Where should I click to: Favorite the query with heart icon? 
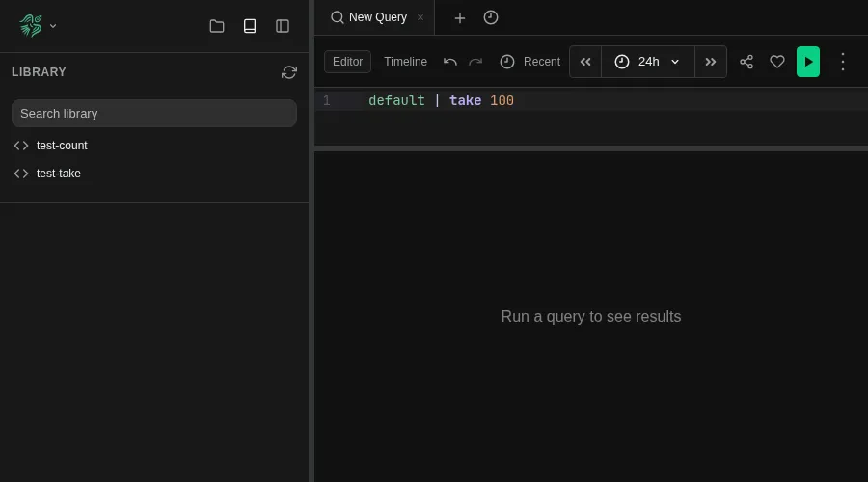(x=777, y=62)
